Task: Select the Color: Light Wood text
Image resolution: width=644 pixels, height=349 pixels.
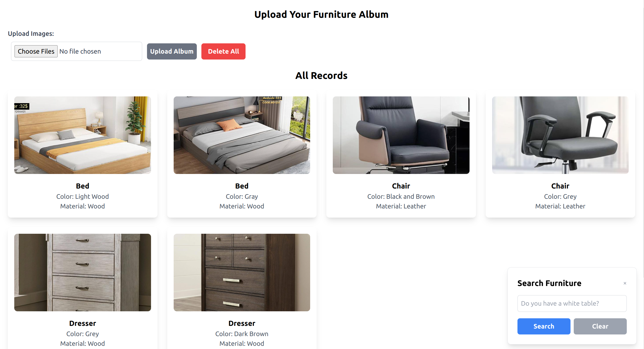Action: click(83, 196)
